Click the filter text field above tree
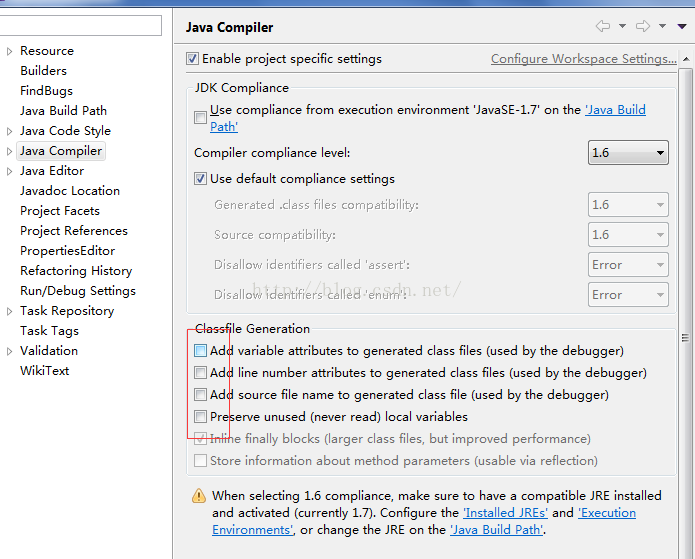Image resolution: width=695 pixels, height=559 pixels. [x=80, y=25]
